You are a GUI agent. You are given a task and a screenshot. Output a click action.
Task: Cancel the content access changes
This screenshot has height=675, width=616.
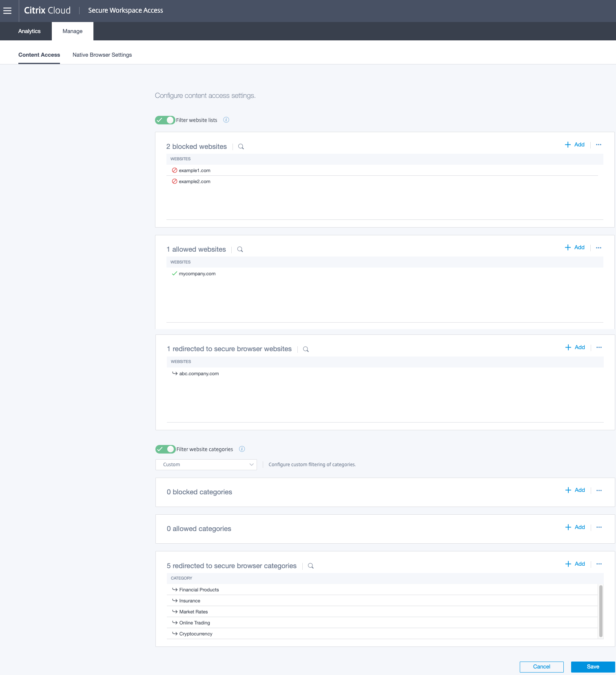(542, 667)
